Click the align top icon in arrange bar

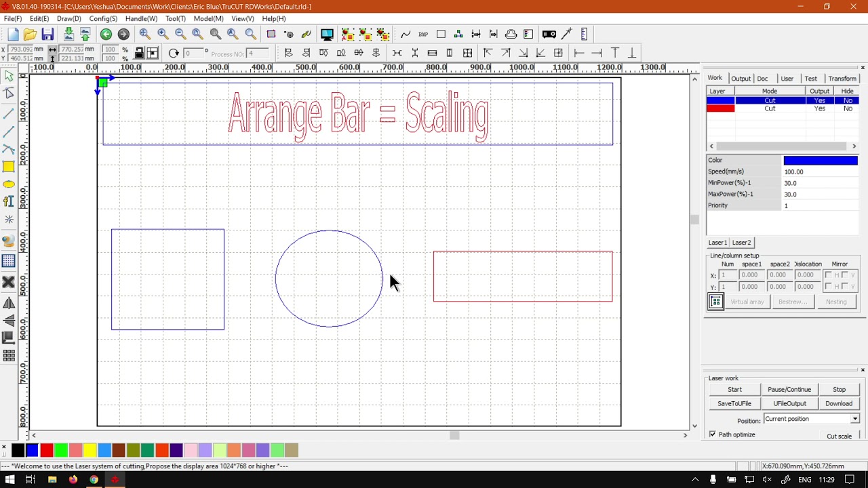pyautogui.click(x=323, y=53)
